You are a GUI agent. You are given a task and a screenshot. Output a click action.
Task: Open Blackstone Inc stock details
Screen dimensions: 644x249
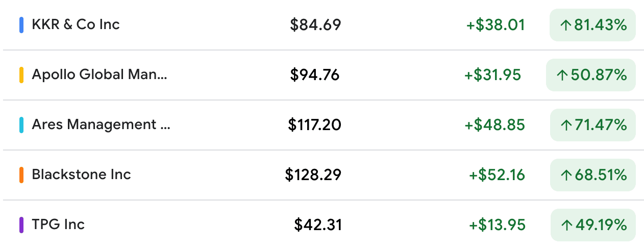(x=81, y=175)
